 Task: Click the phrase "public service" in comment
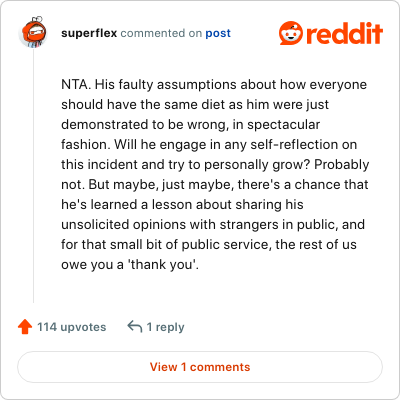pos(225,245)
